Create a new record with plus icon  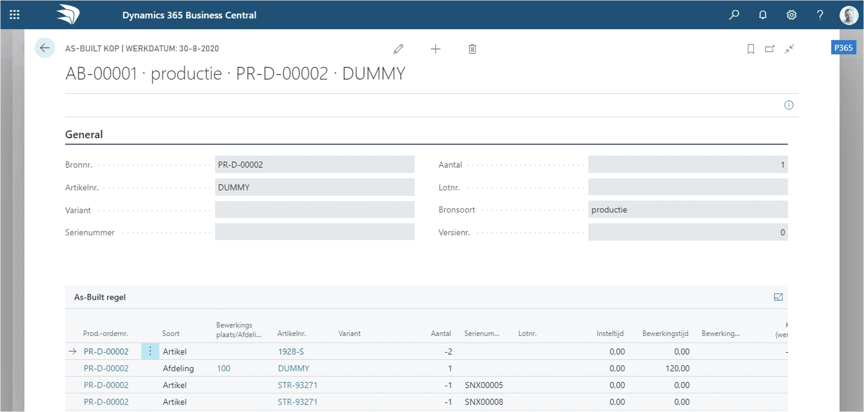[x=435, y=49]
